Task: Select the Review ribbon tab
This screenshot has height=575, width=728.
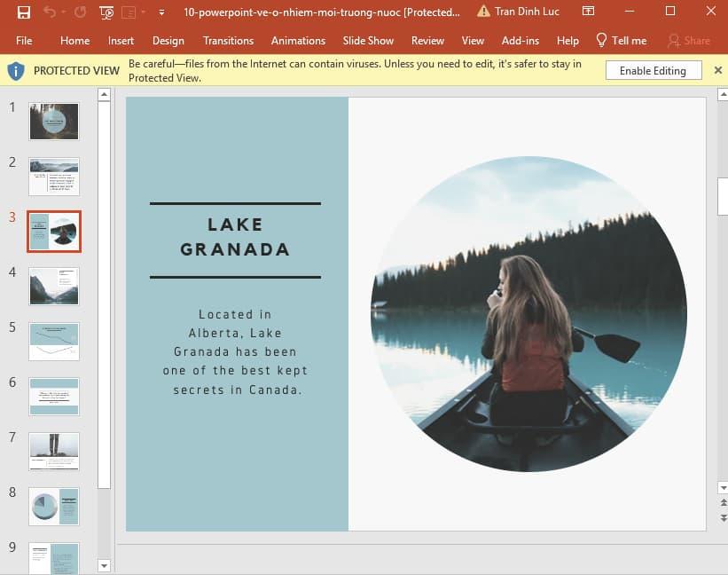Action: point(427,40)
